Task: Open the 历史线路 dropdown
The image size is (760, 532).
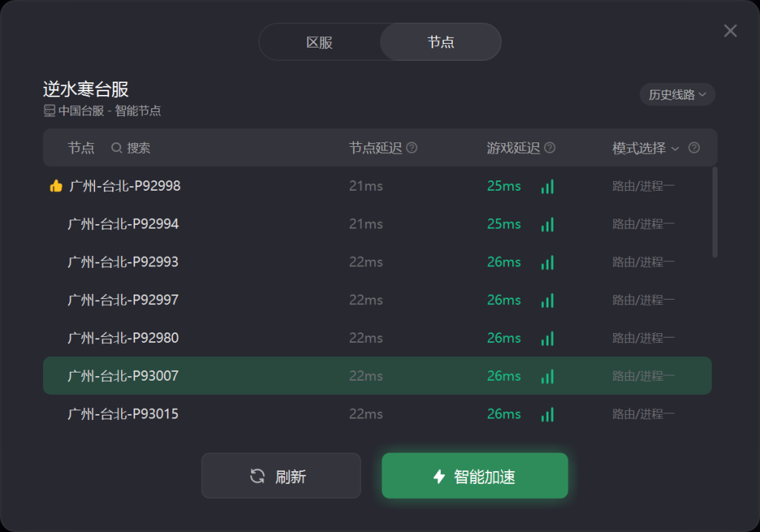Action: point(677,94)
